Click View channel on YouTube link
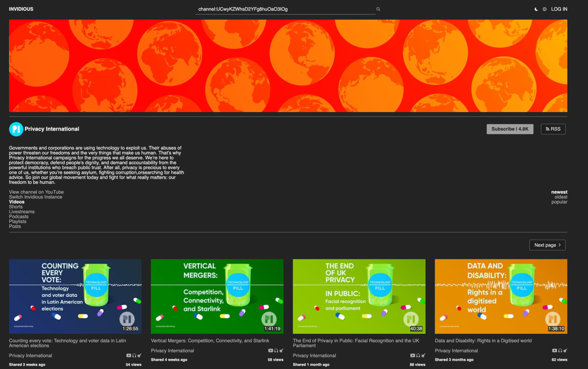Viewport: 588px width, 369px height. coord(36,192)
